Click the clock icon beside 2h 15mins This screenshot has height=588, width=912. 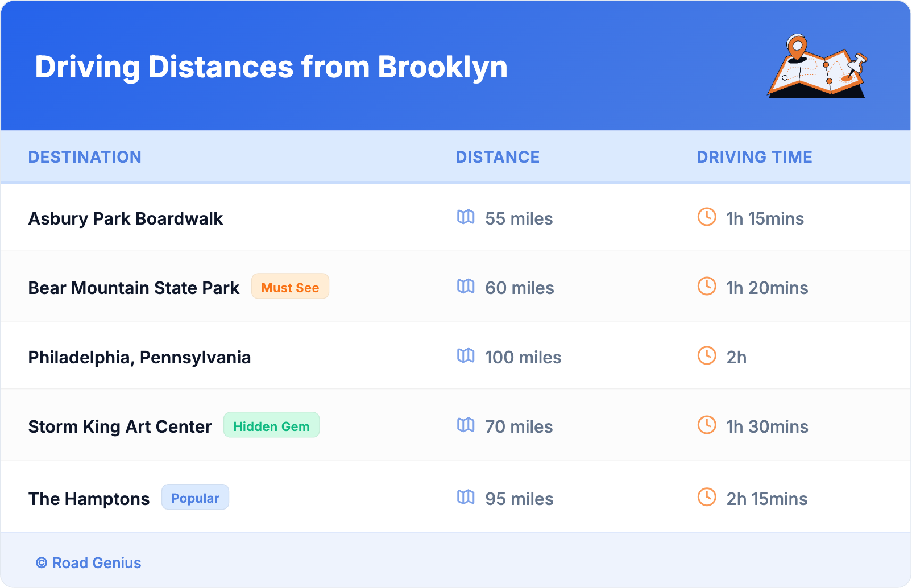pos(707,497)
